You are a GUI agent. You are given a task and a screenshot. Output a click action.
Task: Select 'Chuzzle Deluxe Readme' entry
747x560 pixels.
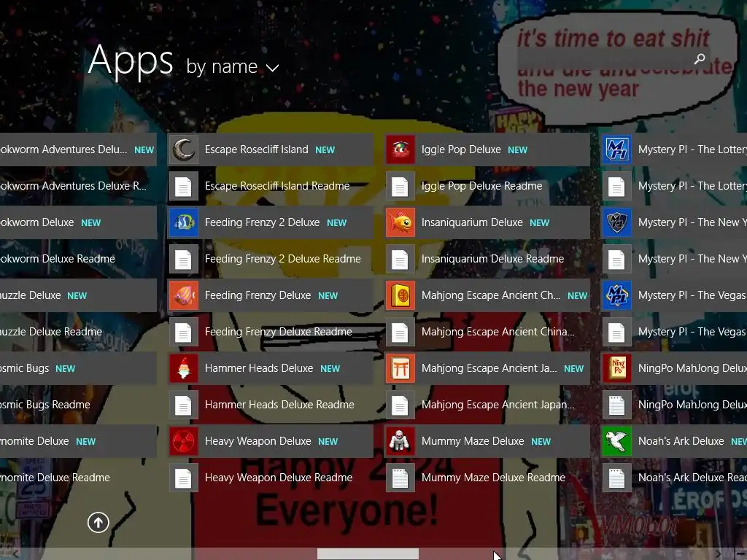pyautogui.click(x=78, y=332)
